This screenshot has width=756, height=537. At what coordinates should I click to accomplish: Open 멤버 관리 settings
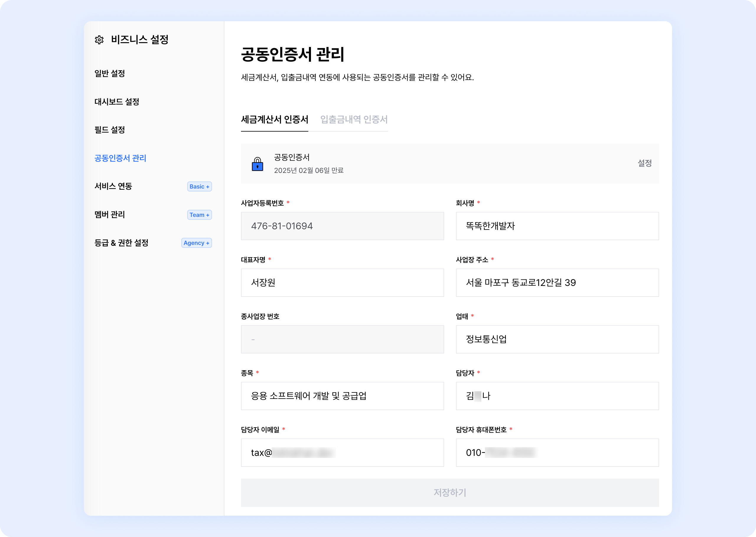(x=110, y=215)
